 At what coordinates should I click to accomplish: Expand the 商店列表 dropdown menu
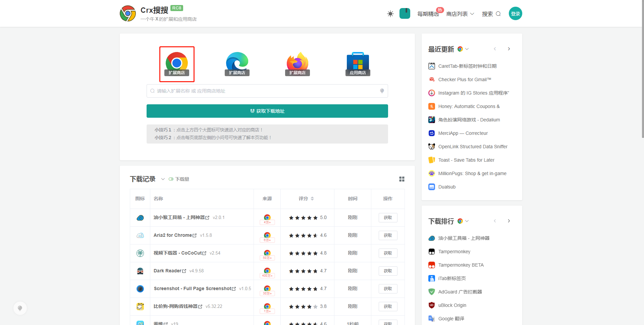(460, 14)
